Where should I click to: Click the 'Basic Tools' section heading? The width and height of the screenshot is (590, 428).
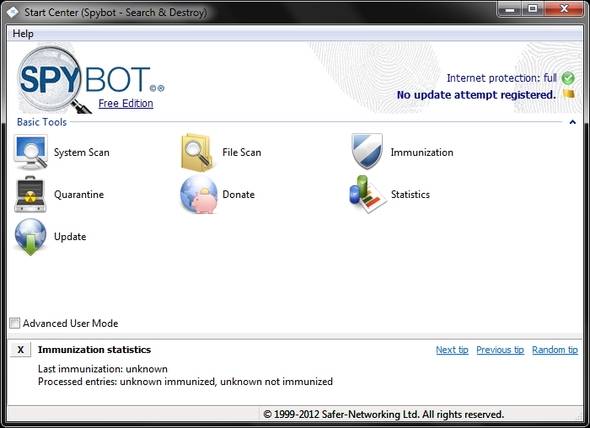(x=42, y=122)
